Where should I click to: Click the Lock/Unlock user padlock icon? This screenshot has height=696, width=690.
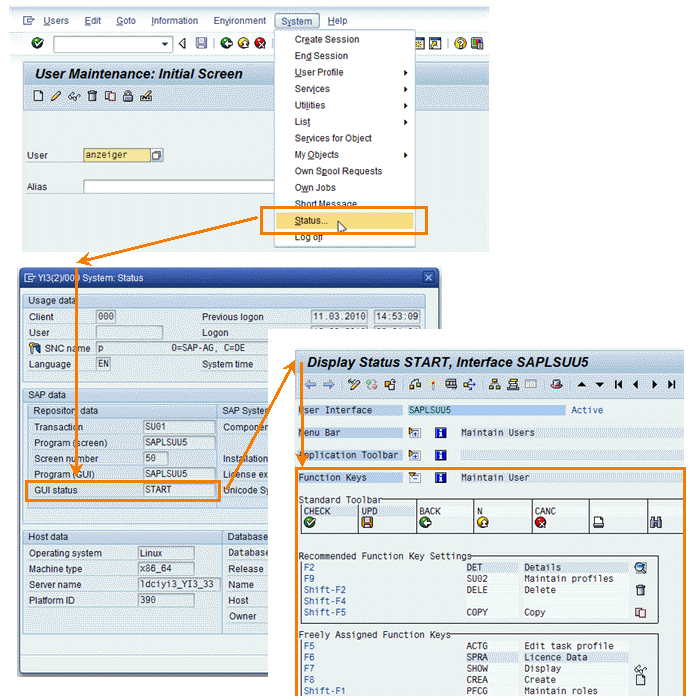pos(128,96)
